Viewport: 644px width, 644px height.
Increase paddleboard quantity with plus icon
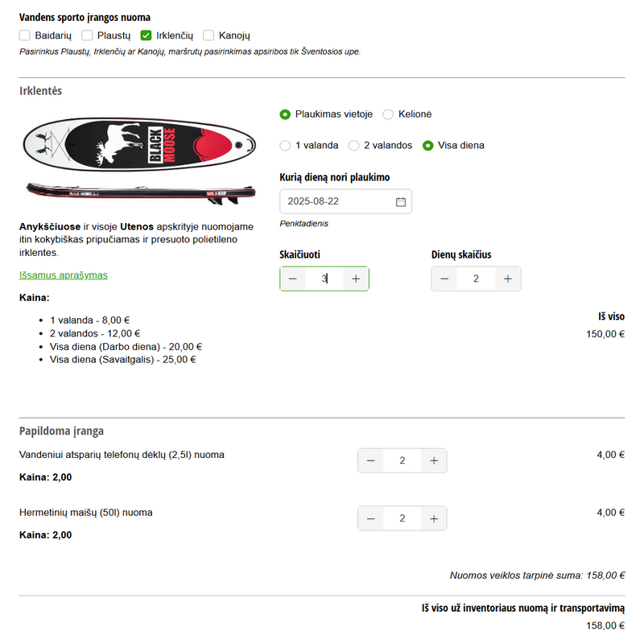click(x=356, y=279)
